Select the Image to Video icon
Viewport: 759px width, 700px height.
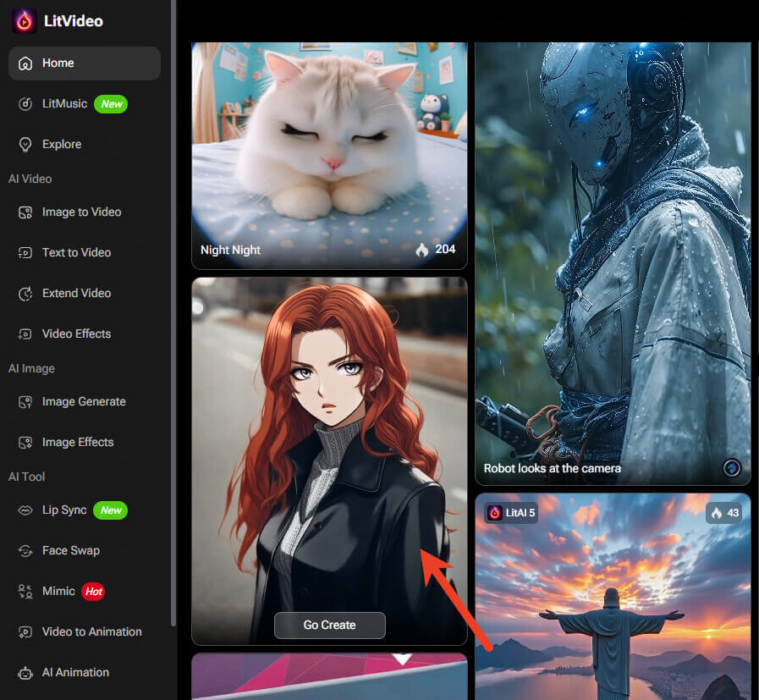tap(25, 212)
